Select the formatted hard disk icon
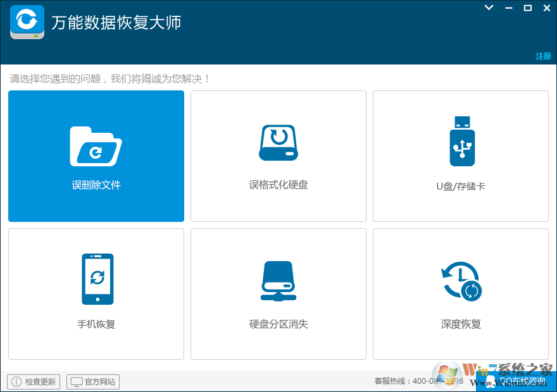Screen dimensions: 557x392 278,142
